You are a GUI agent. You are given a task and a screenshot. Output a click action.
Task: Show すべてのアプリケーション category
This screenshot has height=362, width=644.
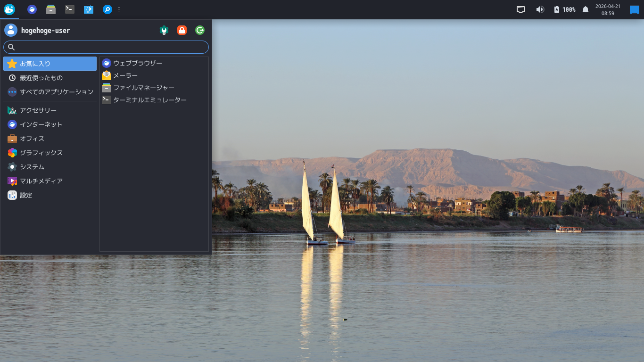click(x=50, y=92)
